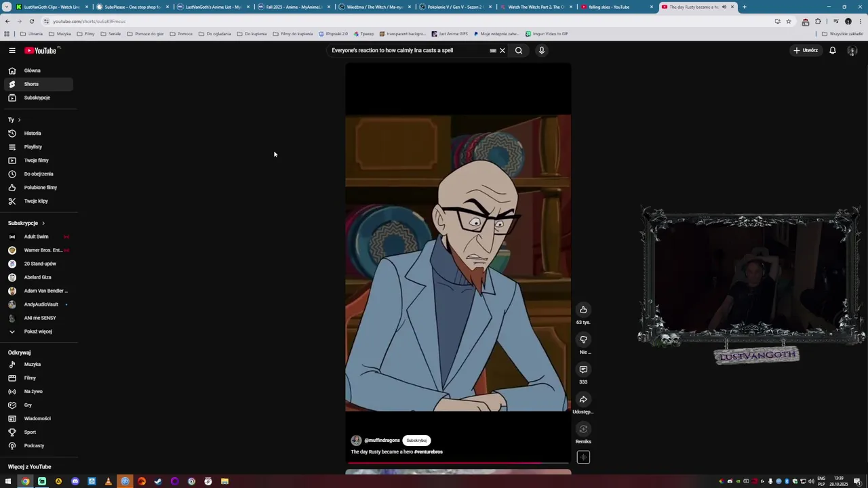Go to YouTube home via the logo
This screenshot has height=488, width=868.
pyautogui.click(x=41, y=51)
